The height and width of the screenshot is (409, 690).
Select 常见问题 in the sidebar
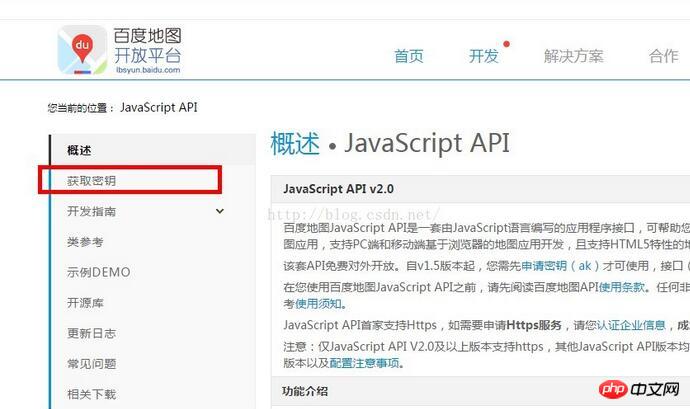[x=92, y=364]
